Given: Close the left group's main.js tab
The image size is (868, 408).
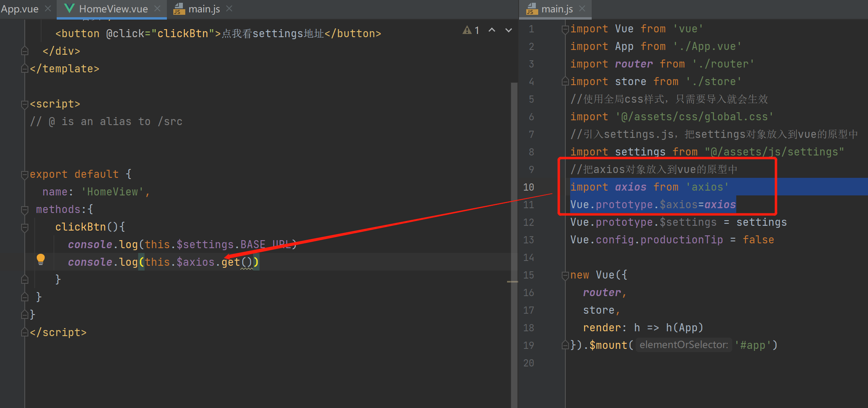Looking at the screenshot, I should 229,8.
